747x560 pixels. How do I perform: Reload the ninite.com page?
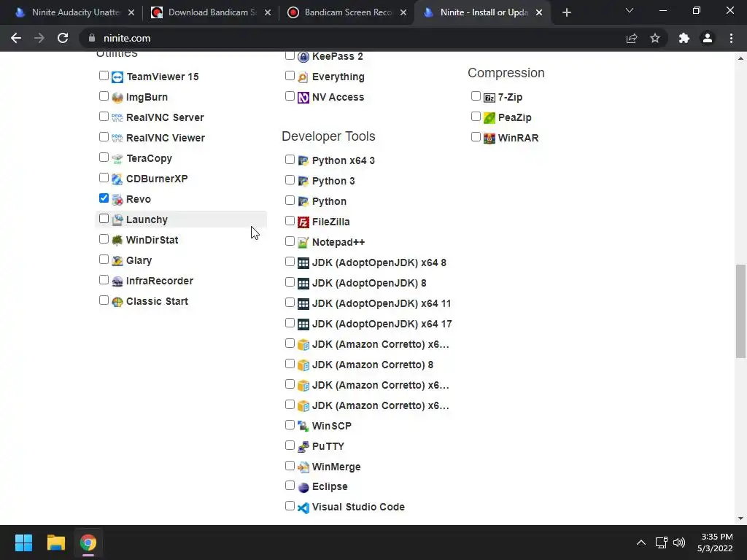pyautogui.click(x=63, y=38)
